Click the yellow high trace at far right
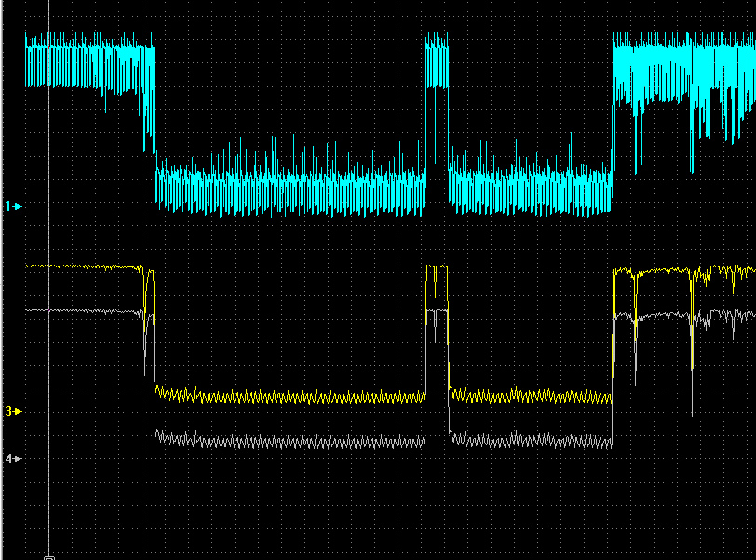This screenshot has width=756, height=560. tap(684, 271)
